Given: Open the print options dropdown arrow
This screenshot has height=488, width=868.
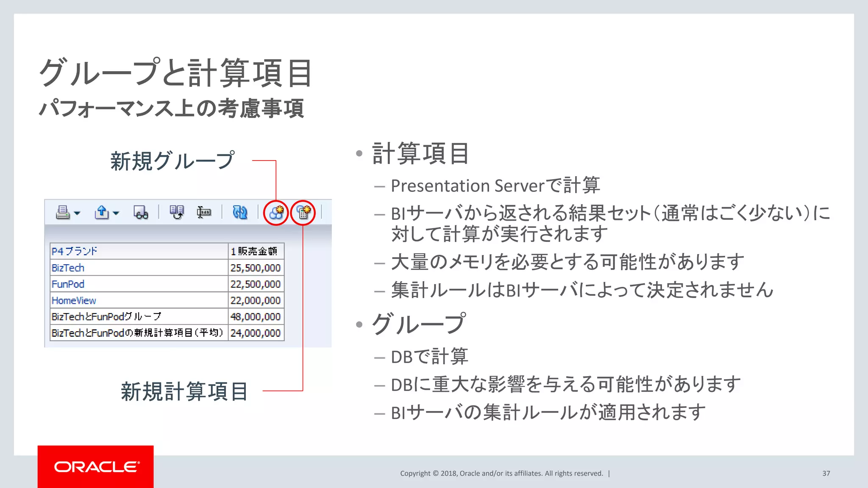Looking at the screenshot, I should [77, 213].
